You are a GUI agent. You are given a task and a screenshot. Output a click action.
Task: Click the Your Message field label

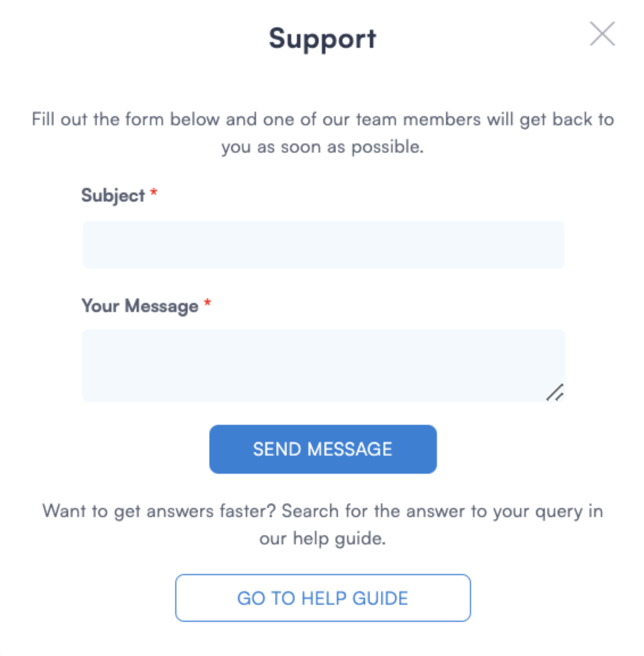coord(140,306)
